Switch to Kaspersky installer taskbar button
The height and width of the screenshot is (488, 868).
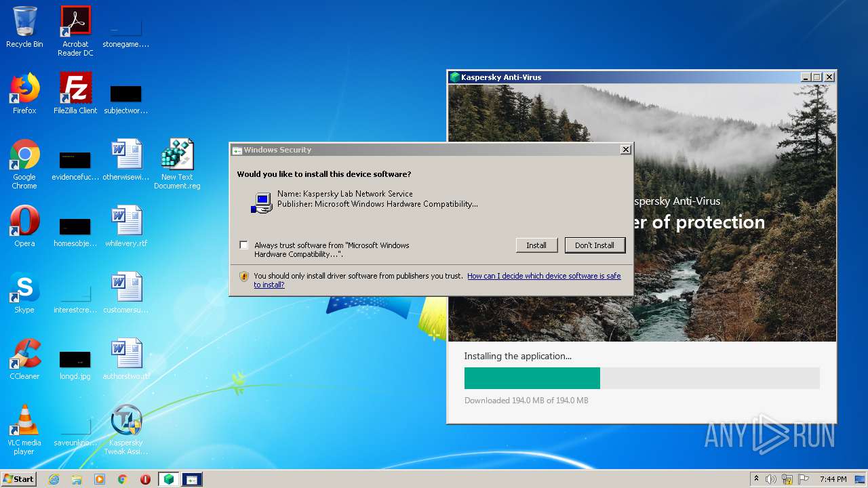tap(169, 479)
